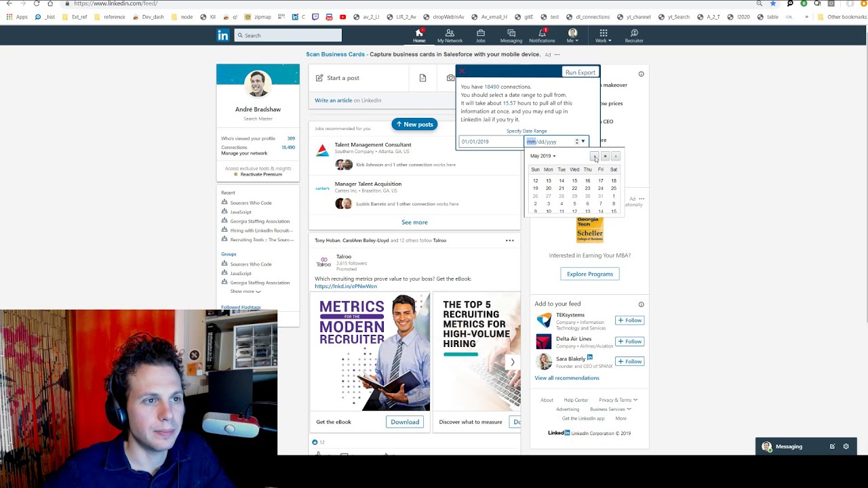Viewport: 868px width, 488px height.
Task: Click the Metrics for Modern Recruiter image
Action: 370,352
